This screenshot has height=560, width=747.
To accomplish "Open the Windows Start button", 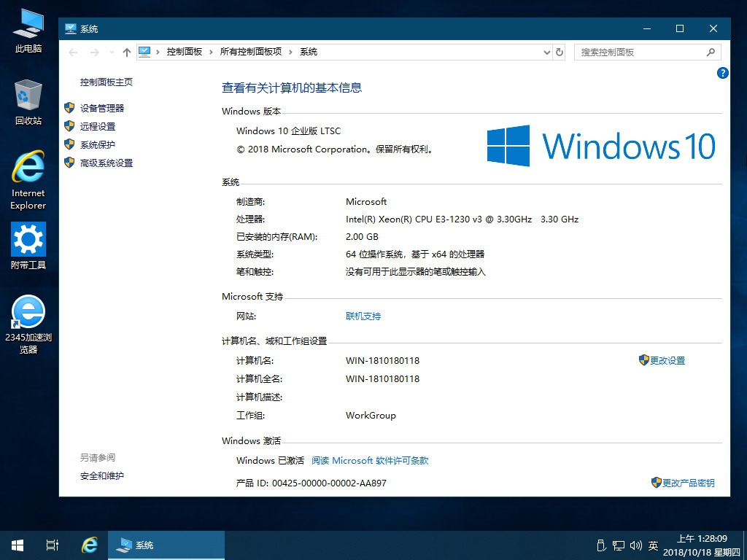I will pos(18,545).
